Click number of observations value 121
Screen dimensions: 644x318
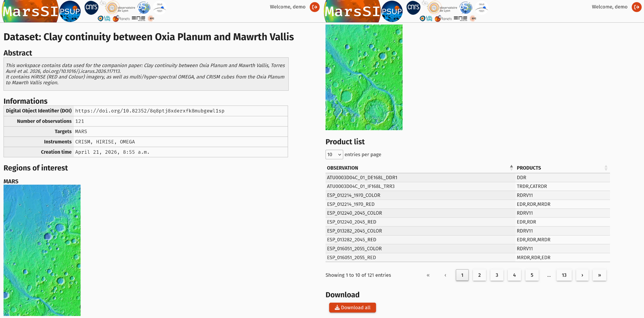[80, 121]
